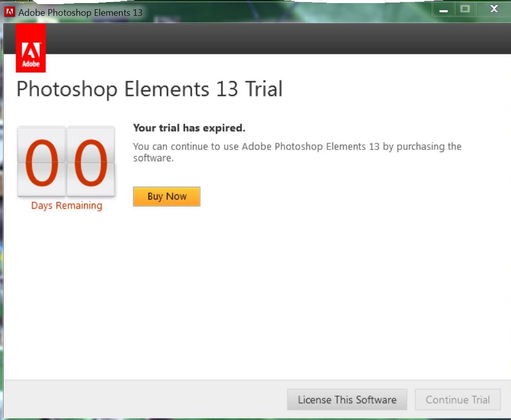
Task: Click the 'You can continue to use' message
Action: pos(297,152)
